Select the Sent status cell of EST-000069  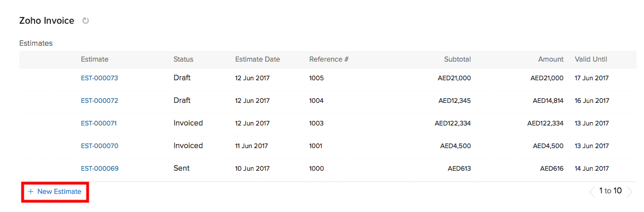pyautogui.click(x=181, y=168)
